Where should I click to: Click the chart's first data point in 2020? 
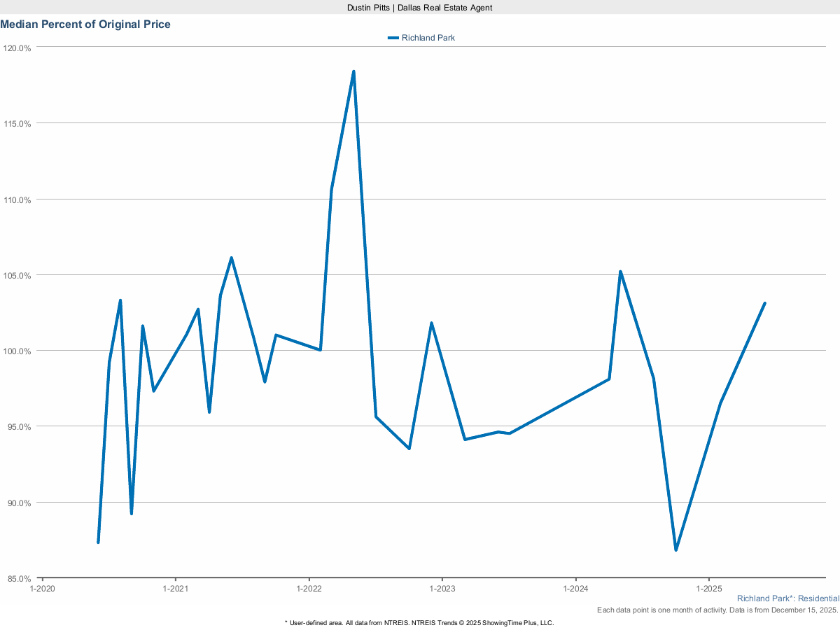coord(99,541)
